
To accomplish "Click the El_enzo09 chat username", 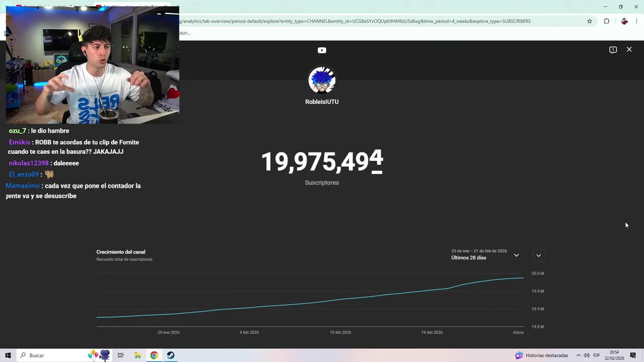I will tap(24, 174).
